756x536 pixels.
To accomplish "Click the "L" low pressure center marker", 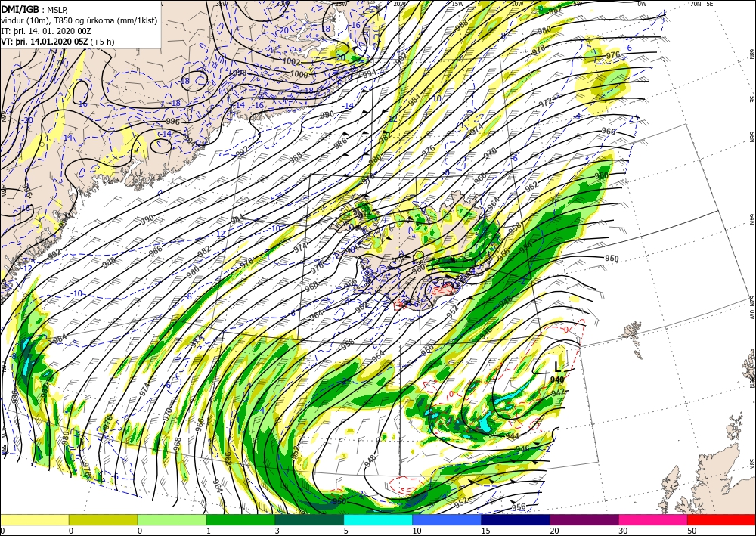I will click(x=557, y=367).
